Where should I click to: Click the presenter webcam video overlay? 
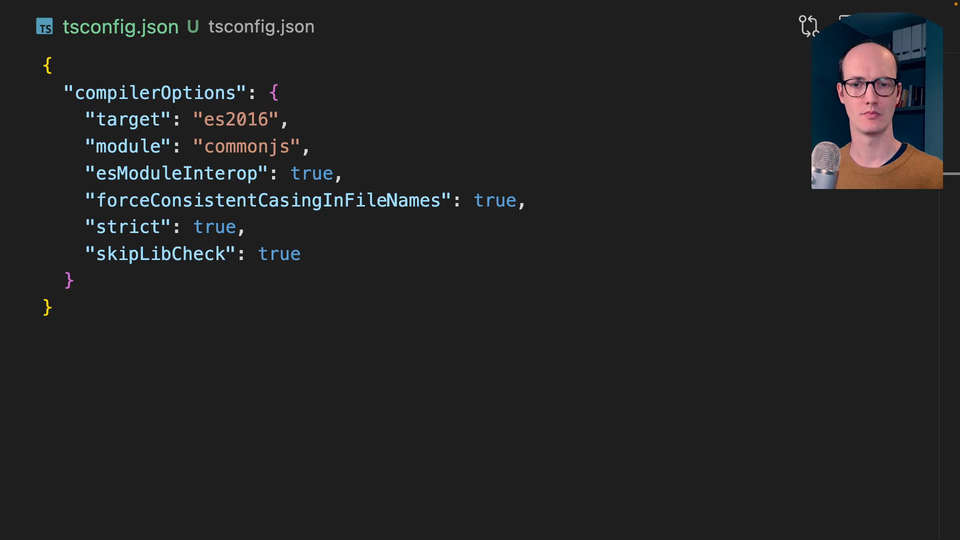(x=877, y=102)
